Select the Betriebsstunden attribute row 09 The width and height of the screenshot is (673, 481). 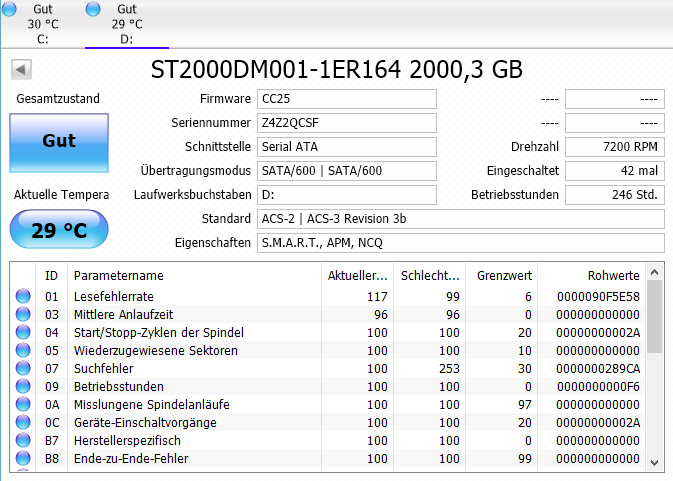coord(327,387)
